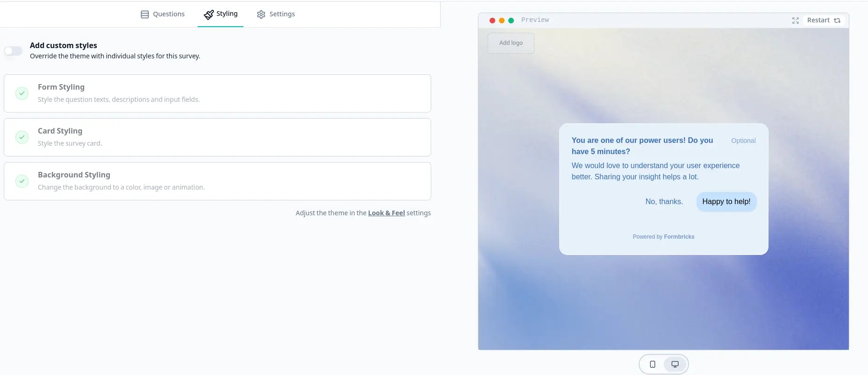
Task: Expand the Background Styling section
Action: pyautogui.click(x=217, y=181)
